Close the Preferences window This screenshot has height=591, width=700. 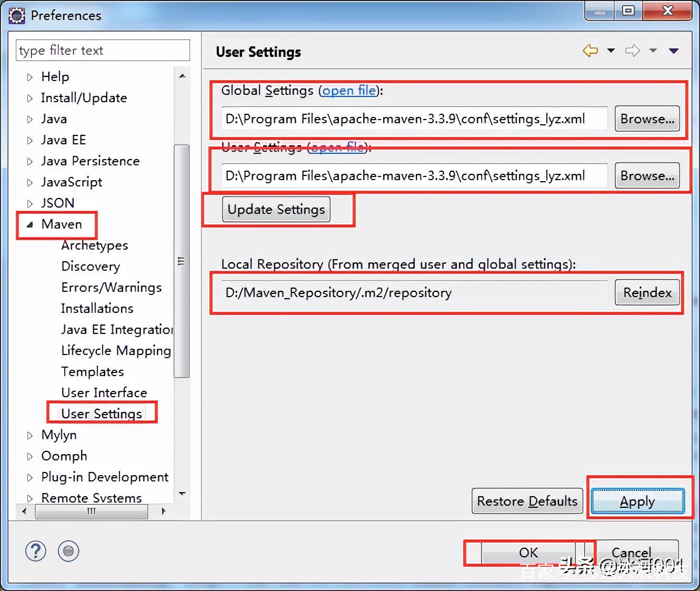[667, 11]
